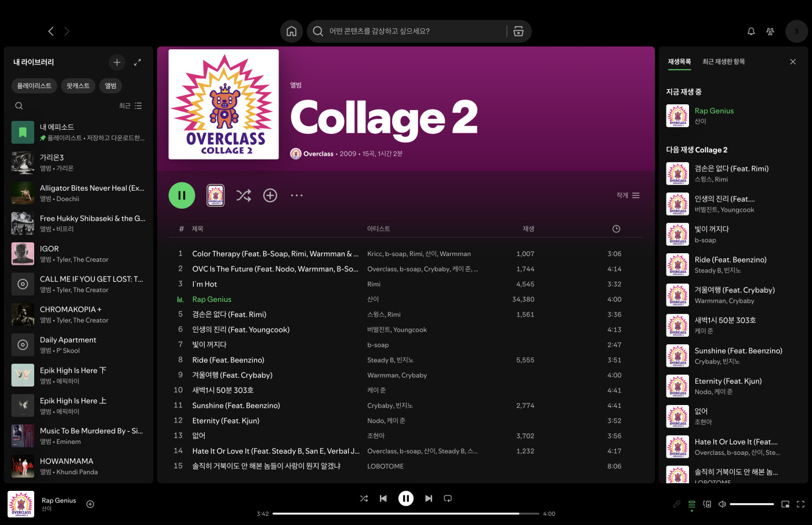Image resolution: width=812 pixels, height=525 pixels.
Task: Enter fullscreen mode from bottom bar
Action: (800, 504)
